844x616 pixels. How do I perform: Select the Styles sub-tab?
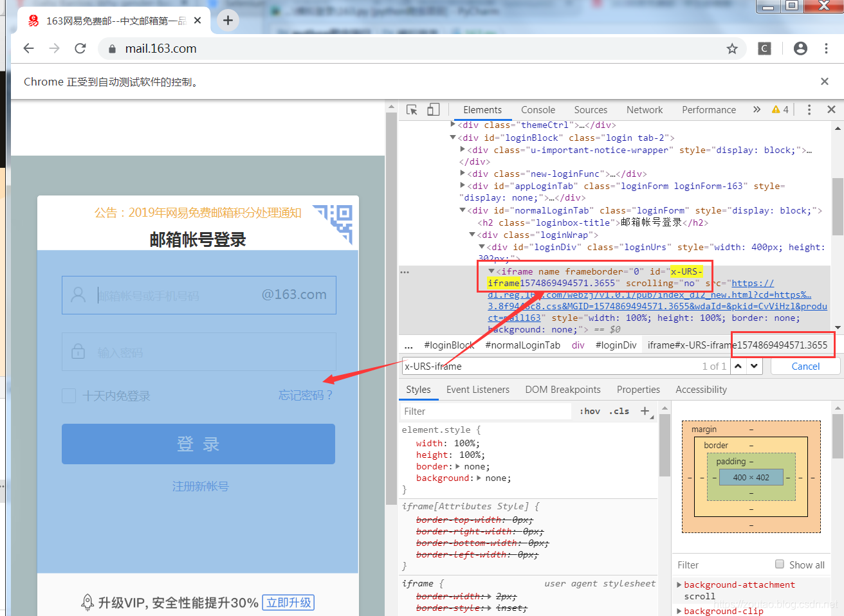click(x=418, y=390)
